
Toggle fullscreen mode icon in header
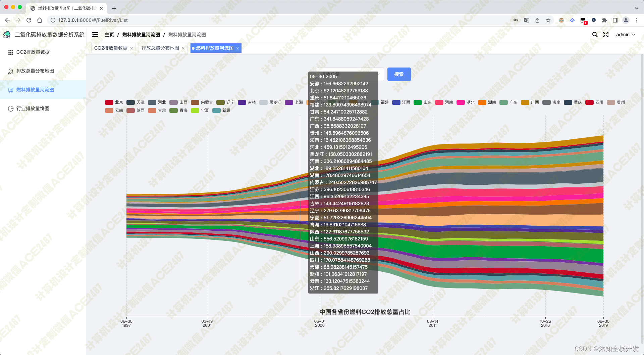click(x=606, y=35)
